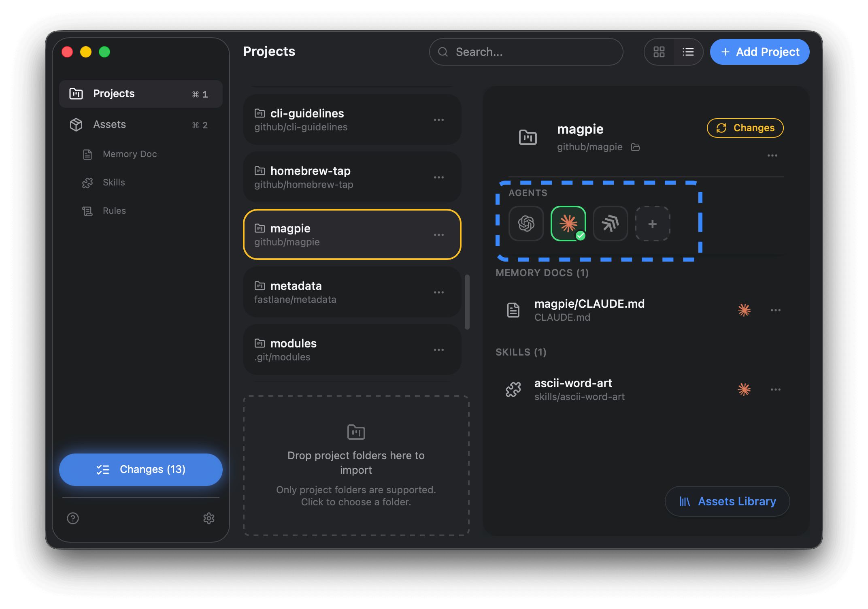Image resolution: width=868 pixels, height=609 pixels.
Task: Select Projects in the sidebar
Action: pos(113,94)
